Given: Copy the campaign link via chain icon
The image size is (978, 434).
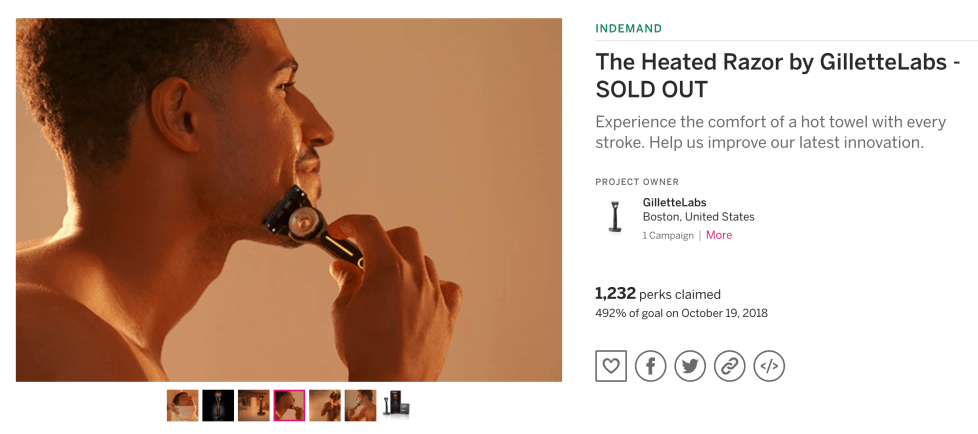Looking at the screenshot, I should pos(730,366).
